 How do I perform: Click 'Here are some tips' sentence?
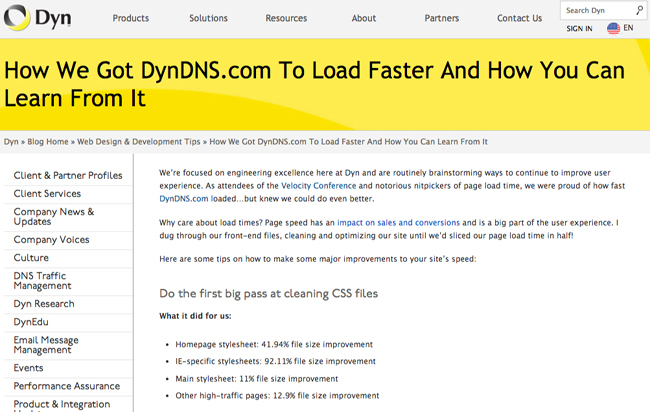click(x=318, y=259)
